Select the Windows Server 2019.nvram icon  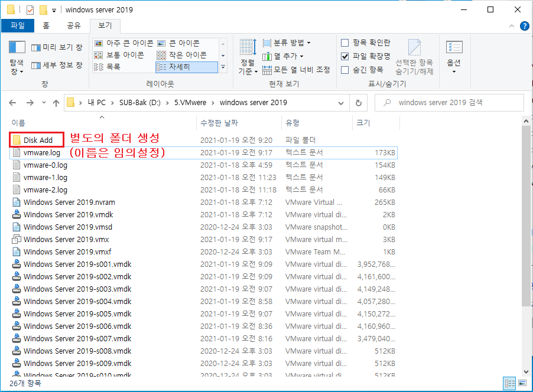(16, 202)
